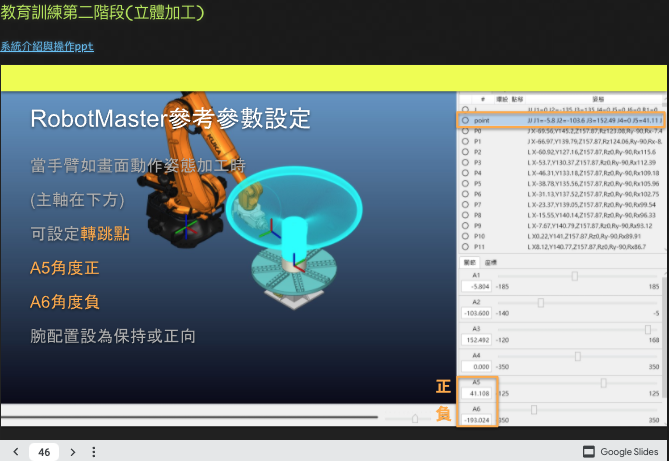This screenshot has width=669, height=461.
Task: Open the slide options three-dot menu
Action: (x=93, y=452)
